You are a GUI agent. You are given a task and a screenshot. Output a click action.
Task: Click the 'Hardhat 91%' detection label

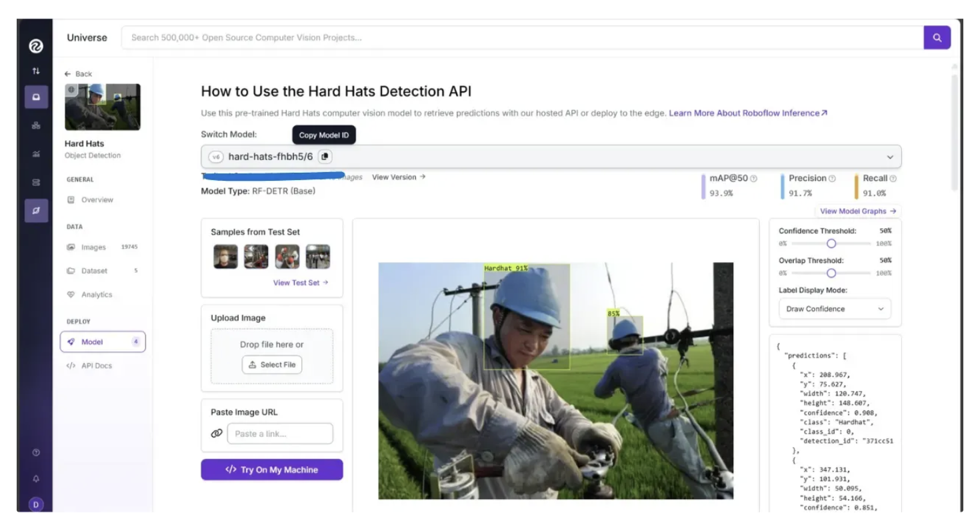point(506,268)
